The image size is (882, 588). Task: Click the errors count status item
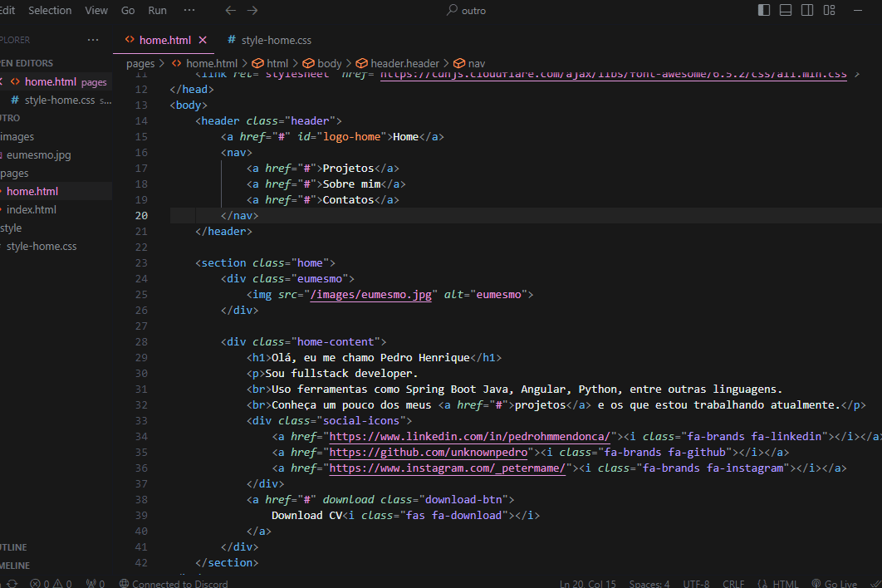click(40, 584)
